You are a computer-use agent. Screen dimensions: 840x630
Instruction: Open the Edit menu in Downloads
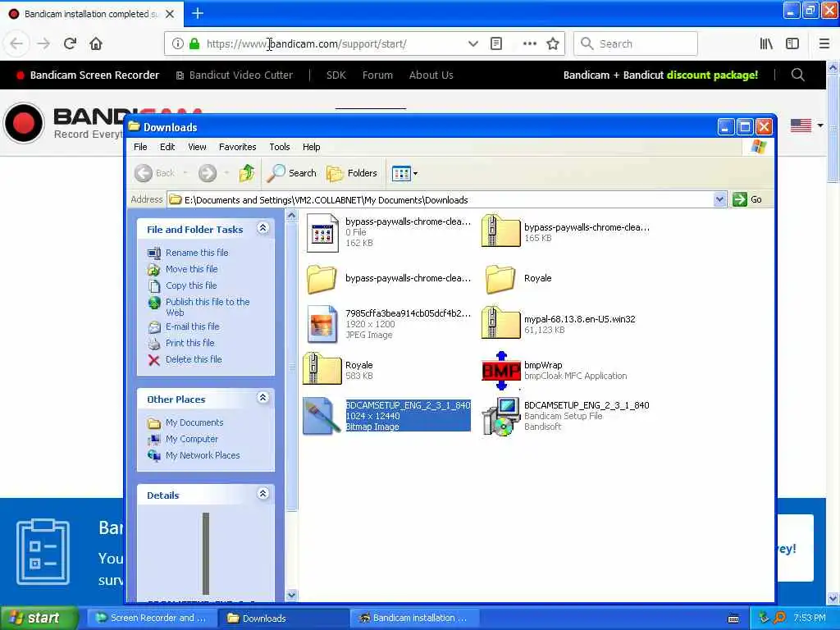click(167, 147)
